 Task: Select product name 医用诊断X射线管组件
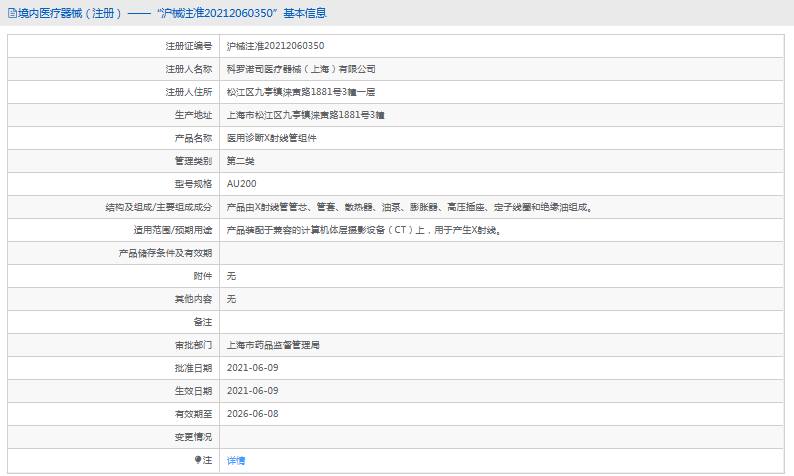coord(271,138)
